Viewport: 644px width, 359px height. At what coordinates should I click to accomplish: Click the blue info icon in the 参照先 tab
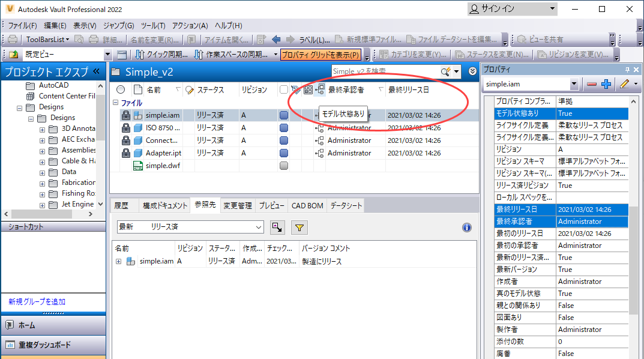click(x=466, y=228)
